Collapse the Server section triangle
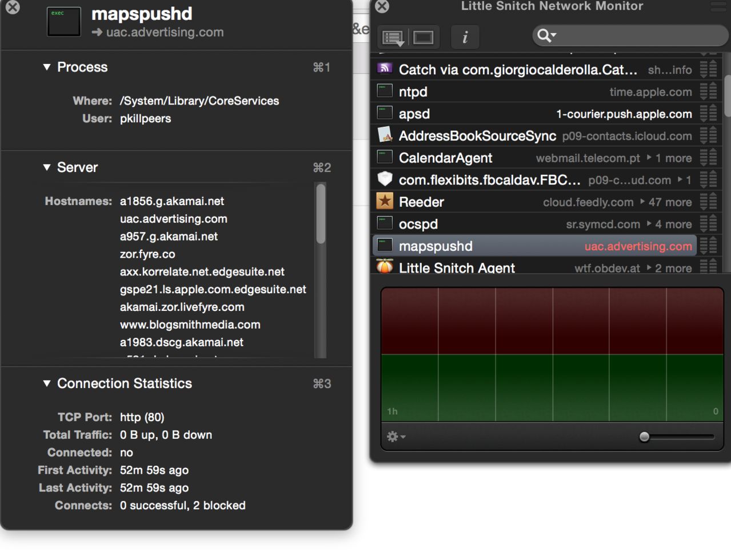Viewport: 731px width, 560px height. pos(47,167)
